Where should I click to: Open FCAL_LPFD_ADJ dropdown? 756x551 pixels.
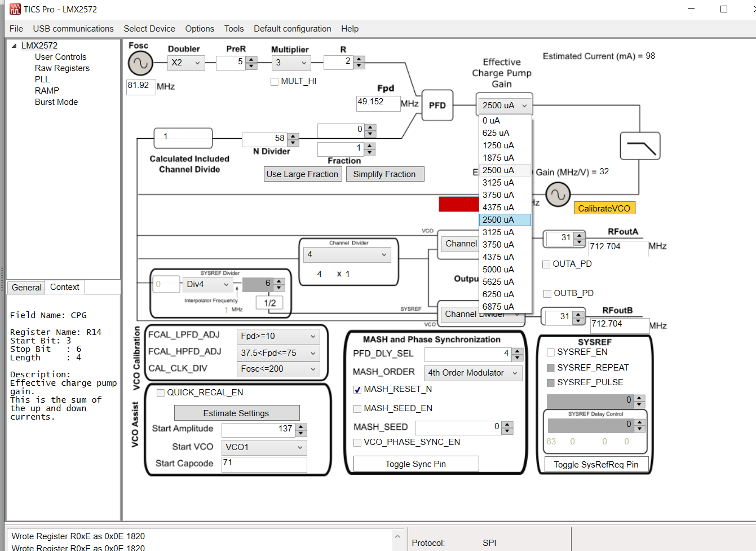278,337
